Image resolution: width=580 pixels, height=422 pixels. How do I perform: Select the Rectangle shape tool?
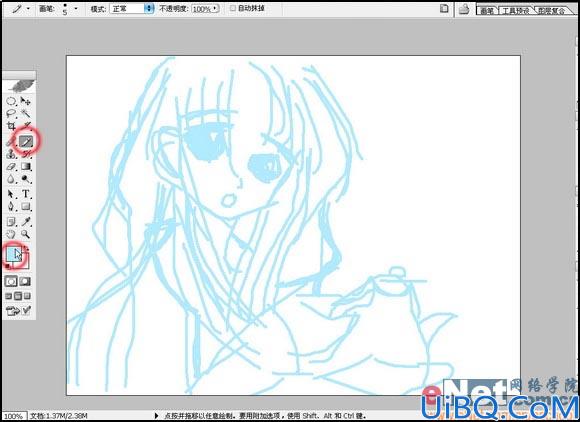(x=26, y=206)
